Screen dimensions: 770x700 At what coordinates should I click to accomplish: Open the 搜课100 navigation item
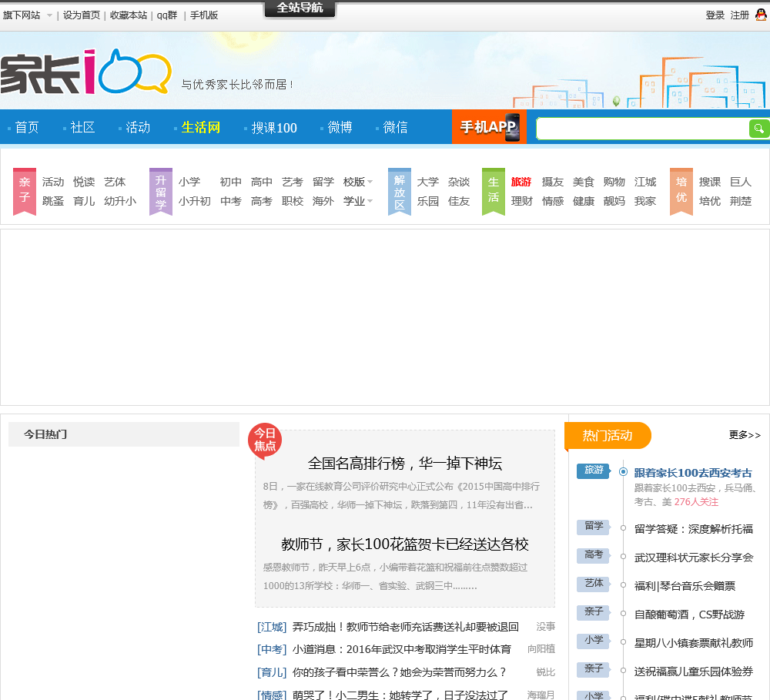point(273,128)
